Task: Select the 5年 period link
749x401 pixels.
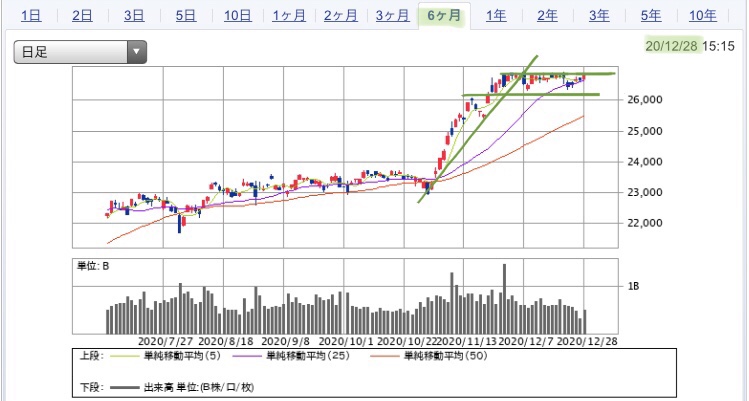Action: coord(651,16)
